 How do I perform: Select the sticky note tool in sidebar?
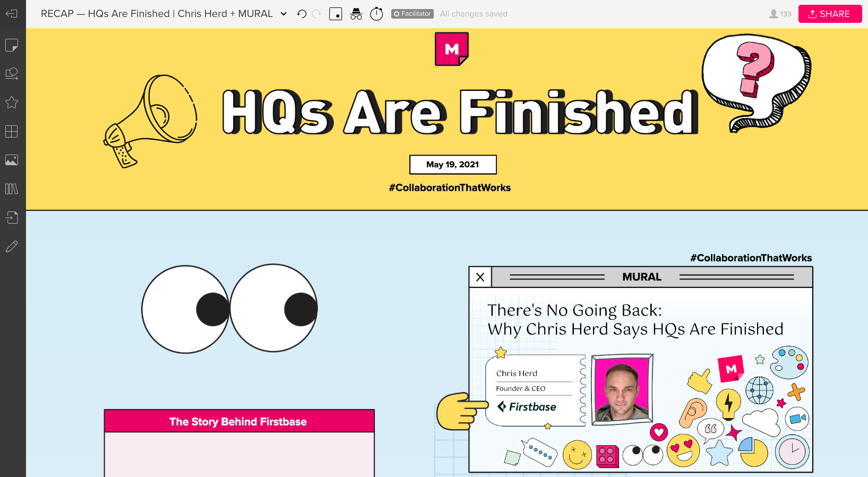(12, 45)
